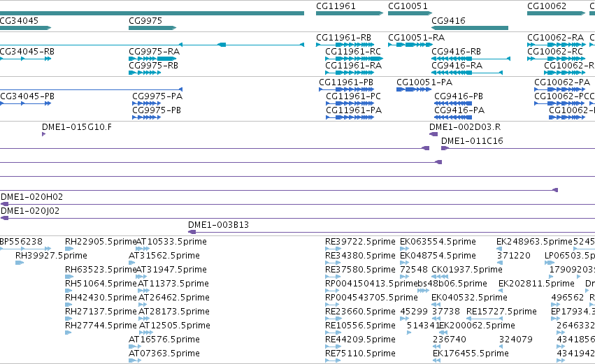The height and width of the screenshot is (364, 595).
Task: Click transcript CG11961-RC label
Action: [353, 52]
